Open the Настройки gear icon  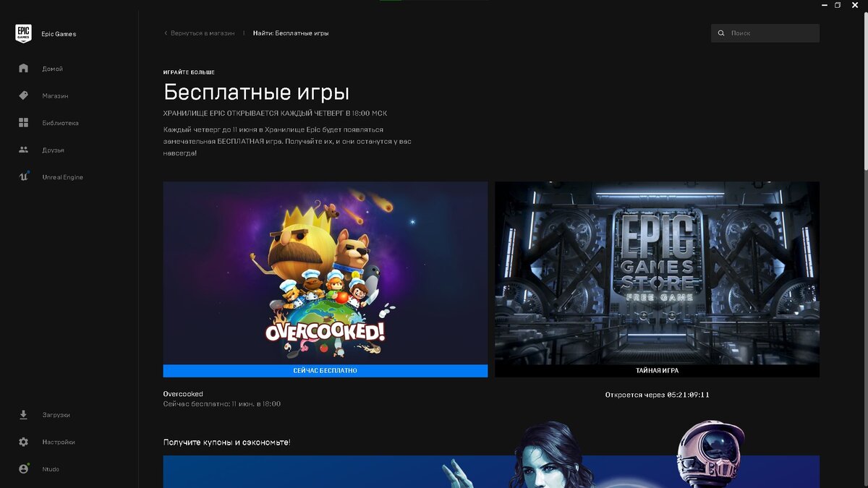(23, 442)
